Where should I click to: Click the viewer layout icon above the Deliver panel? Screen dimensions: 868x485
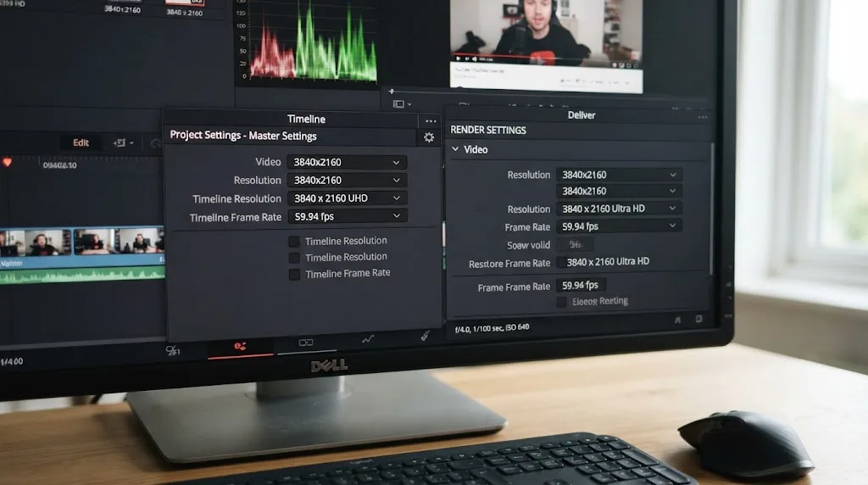[x=398, y=104]
